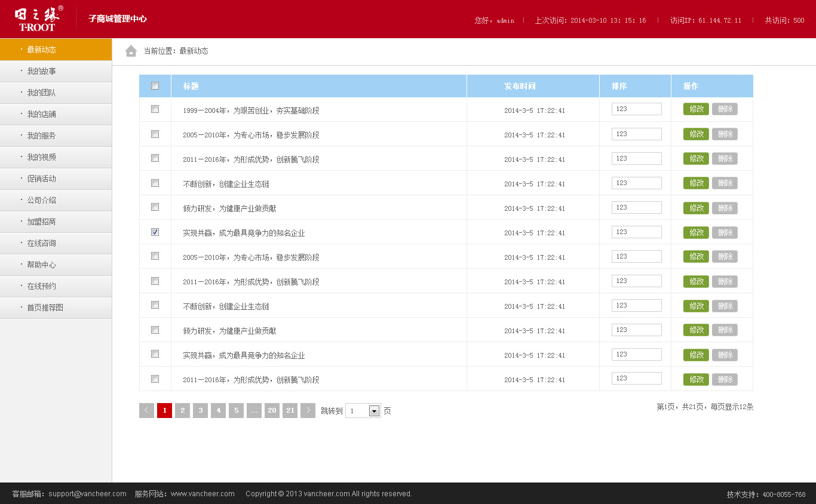The height and width of the screenshot is (504, 816).
Task: Click the home icon beside 当前位置
Action: click(131, 51)
